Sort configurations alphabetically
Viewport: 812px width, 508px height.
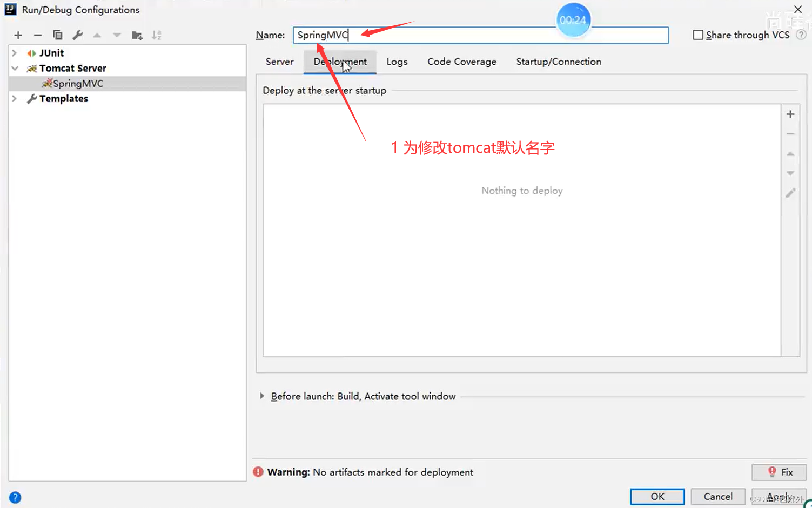coord(156,35)
